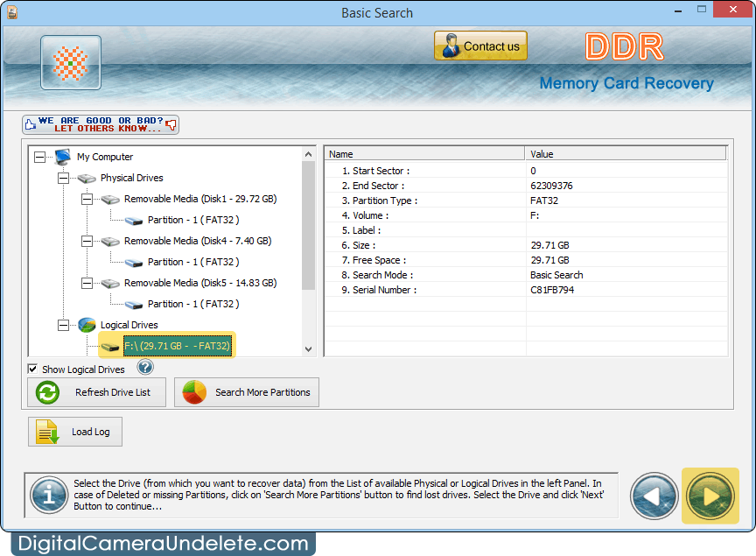Click the Disk4 removable media icon
The image size is (756, 556).
click(x=110, y=242)
